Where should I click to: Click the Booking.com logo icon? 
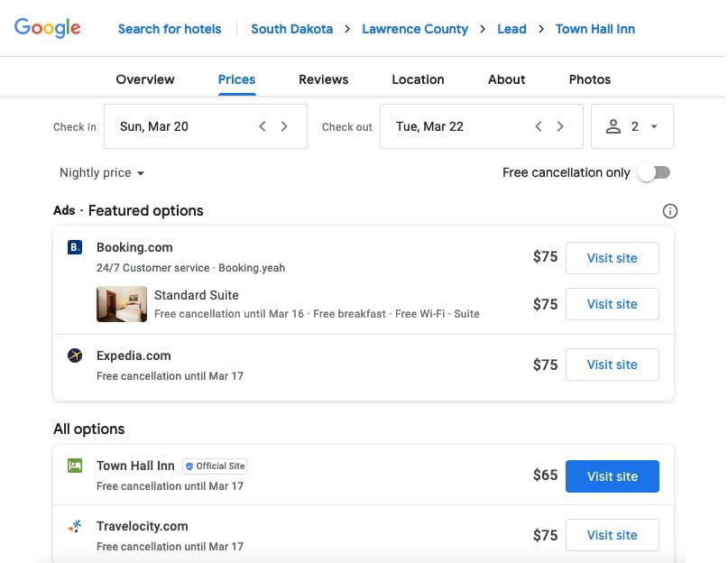pyautogui.click(x=75, y=247)
